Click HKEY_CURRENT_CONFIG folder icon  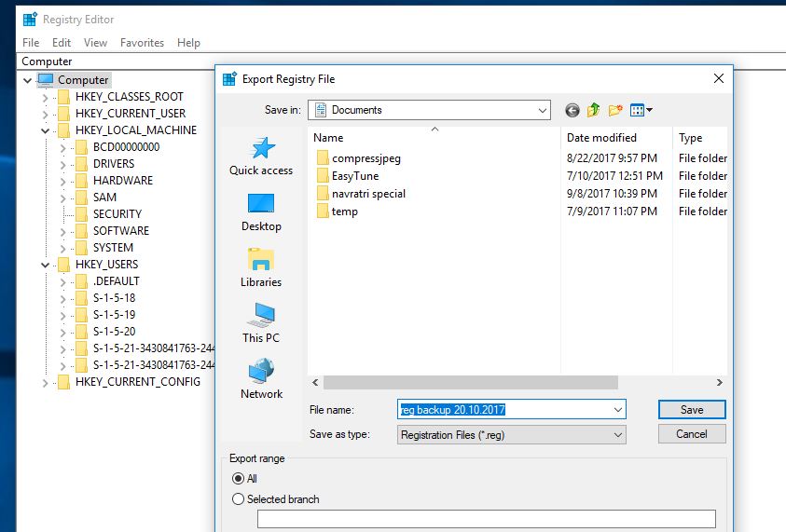(63, 382)
